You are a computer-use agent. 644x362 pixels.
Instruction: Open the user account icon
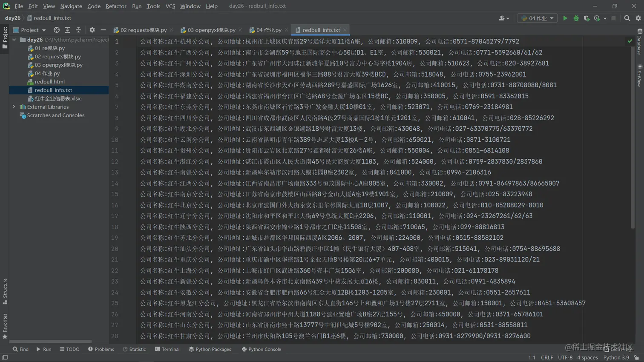pyautogui.click(x=502, y=18)
